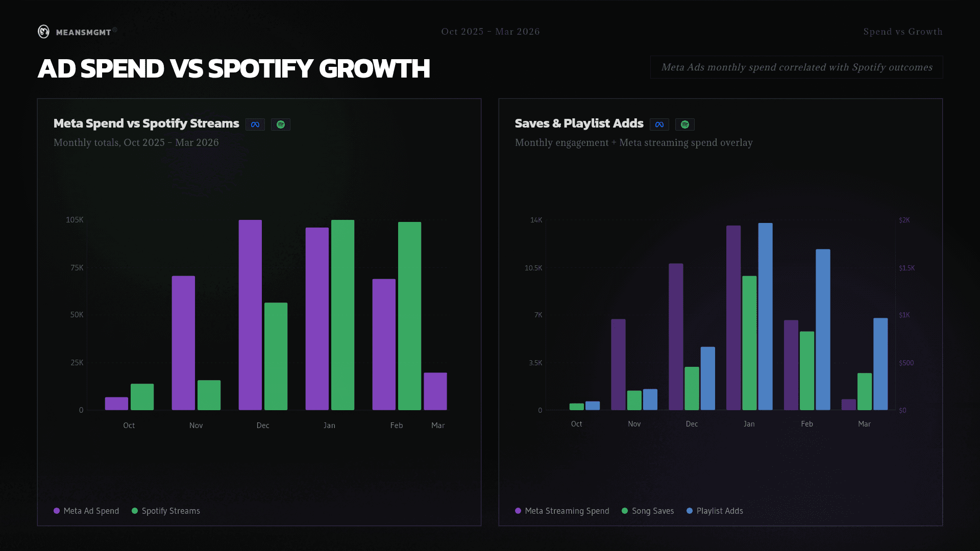Click the purple Jan Meta Streaming Spend bar

[733, 318]
